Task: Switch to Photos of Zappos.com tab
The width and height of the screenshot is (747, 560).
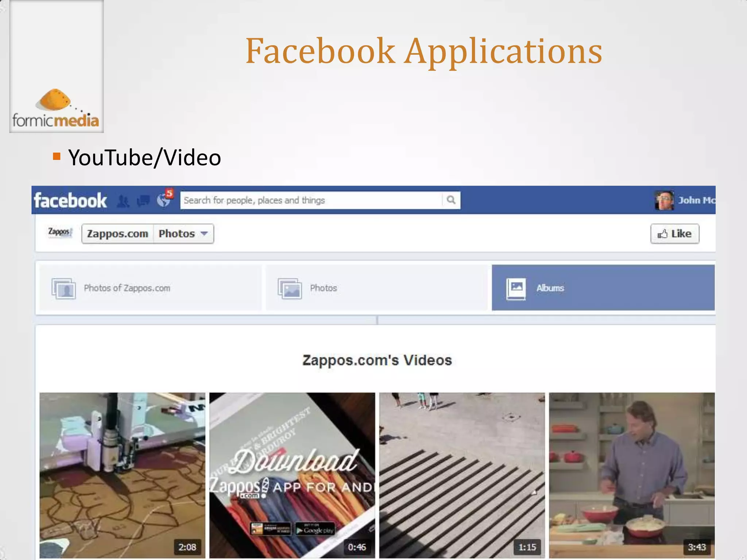Action: [x=150, y=288]
